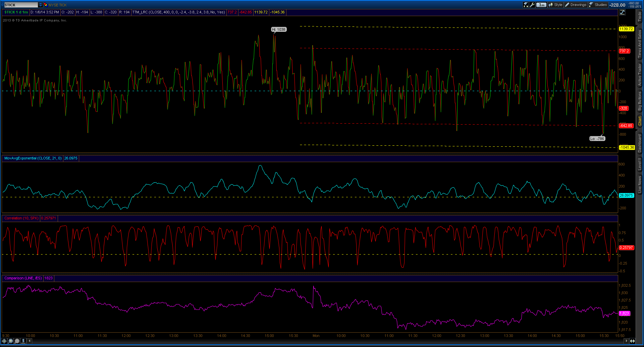Image resolution: width=644 pixels, height=347 pixels.
Task: Toggle the dollar price-scale icon
Action: (x=23, y=341)
